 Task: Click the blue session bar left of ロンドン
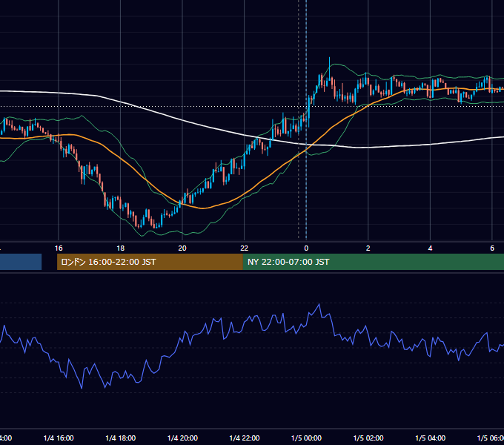tap(21, 262)
